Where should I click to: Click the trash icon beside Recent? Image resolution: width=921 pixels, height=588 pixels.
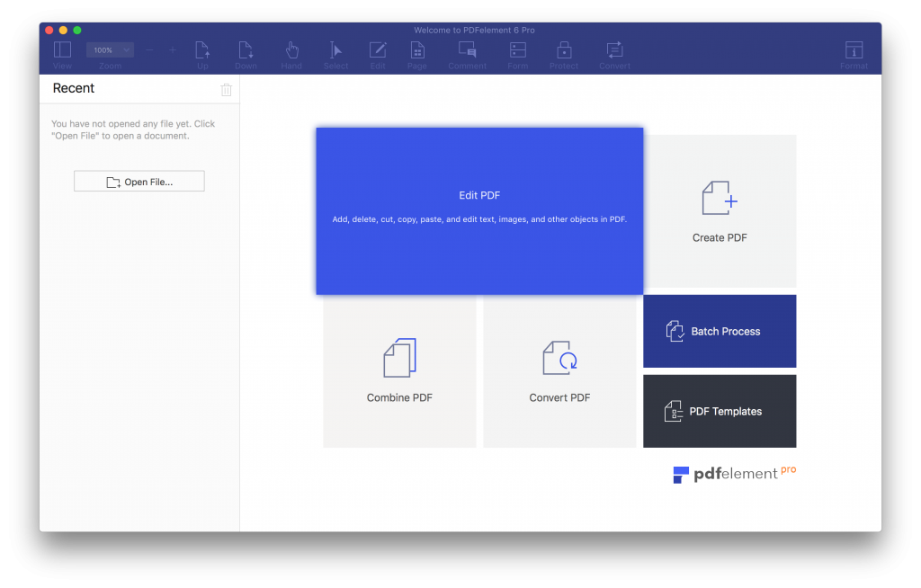coord(226,89)
